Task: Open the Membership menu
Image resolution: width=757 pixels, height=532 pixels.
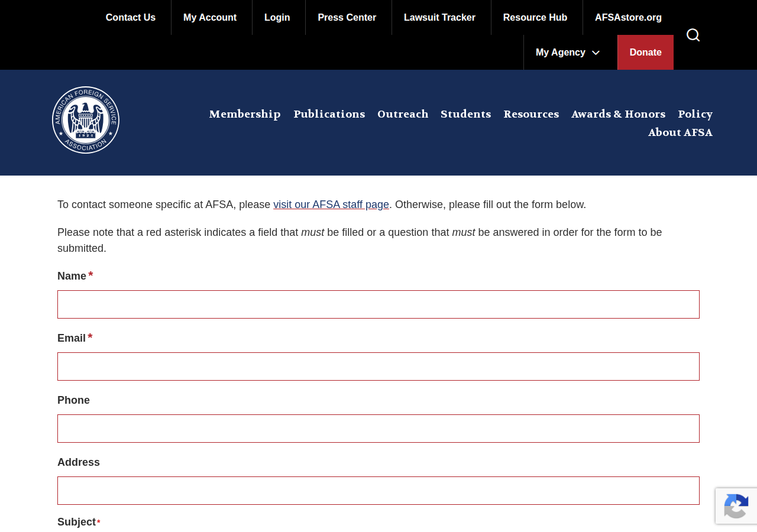Action: pos(245,114)
